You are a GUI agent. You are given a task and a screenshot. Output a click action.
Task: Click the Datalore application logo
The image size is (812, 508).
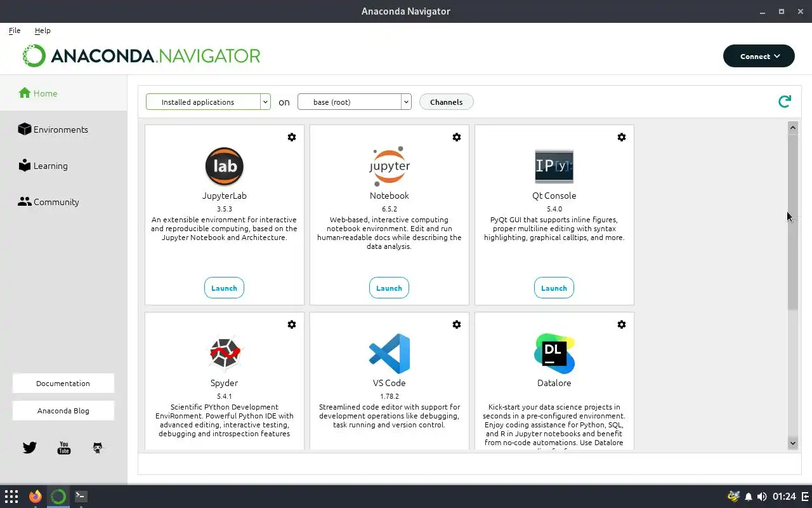pos(554,354)
